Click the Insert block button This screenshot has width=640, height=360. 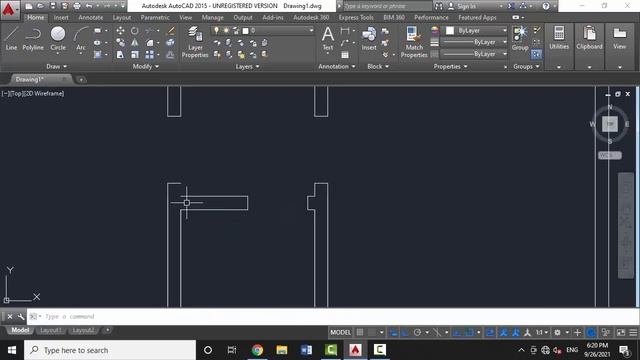[369, 39]
